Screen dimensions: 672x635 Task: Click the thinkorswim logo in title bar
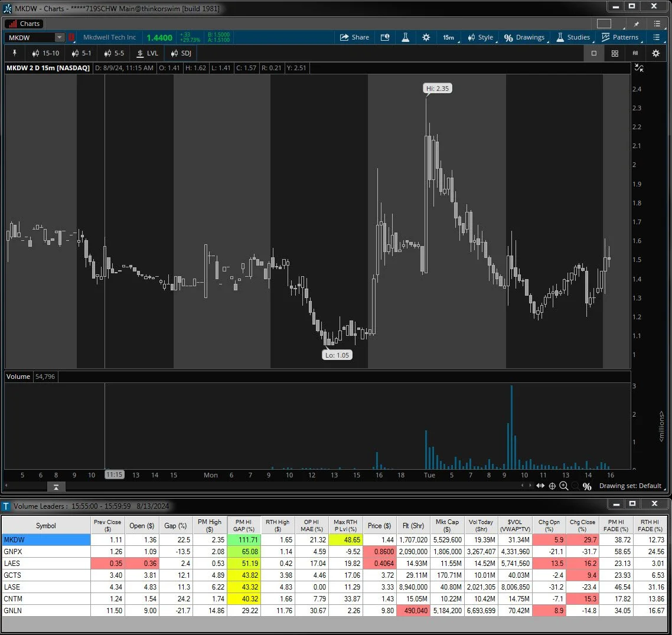coord(7,8)
